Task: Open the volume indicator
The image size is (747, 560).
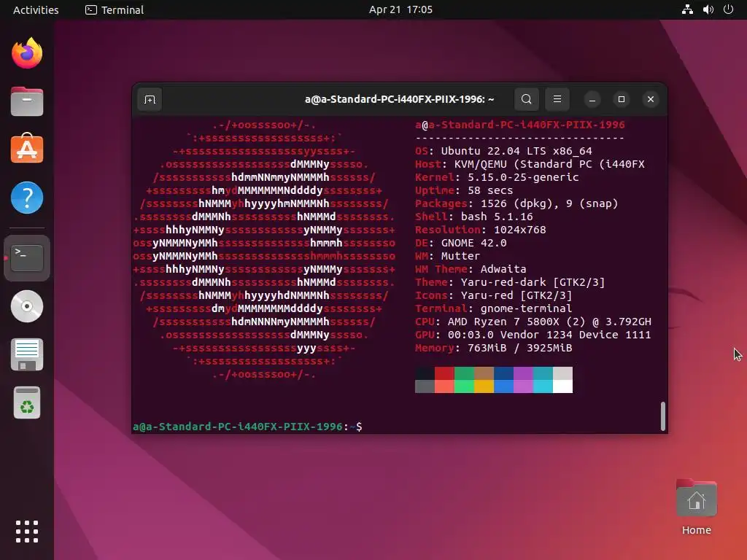Action: 708,9
